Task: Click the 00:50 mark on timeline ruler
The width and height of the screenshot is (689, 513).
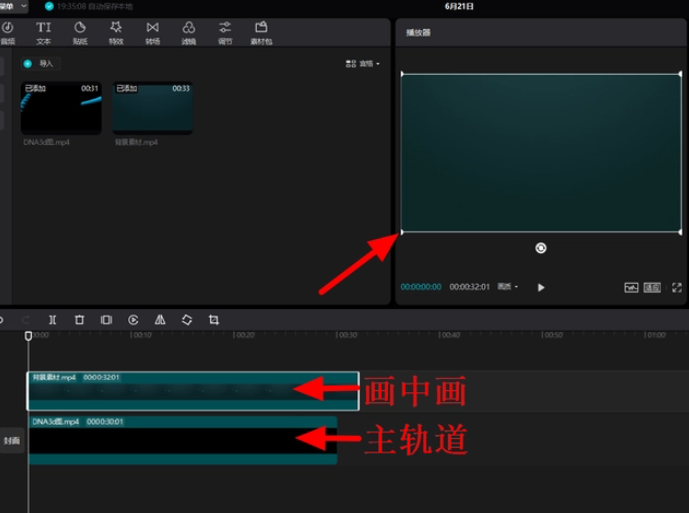Action: tap(552, 335)
